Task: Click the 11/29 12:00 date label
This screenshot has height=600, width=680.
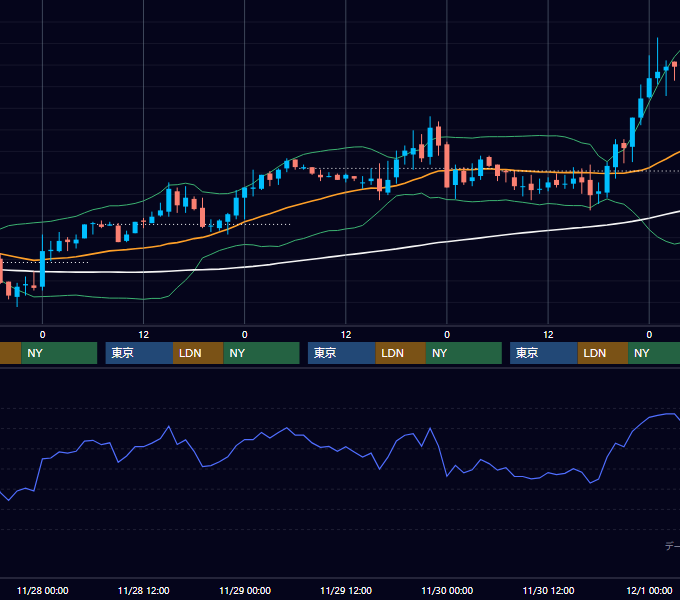Action: [346, 590]
